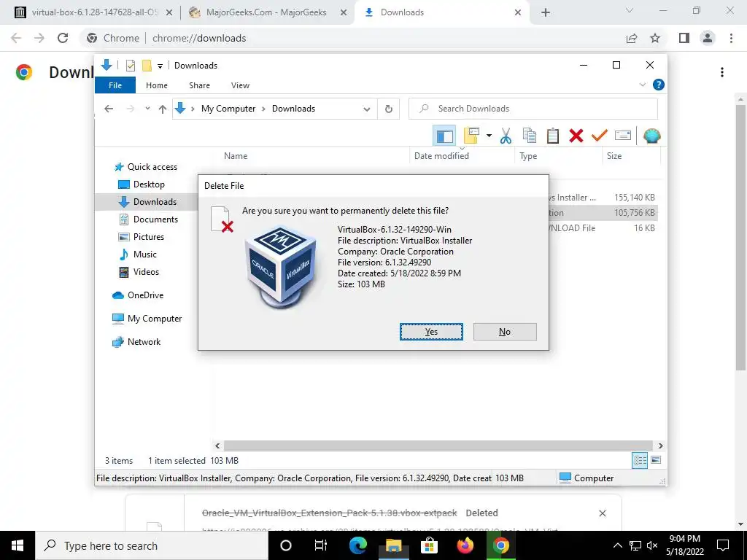747x560 pixels.
Task: Click the email envelope toolbar icon
Action: point(623,136)
